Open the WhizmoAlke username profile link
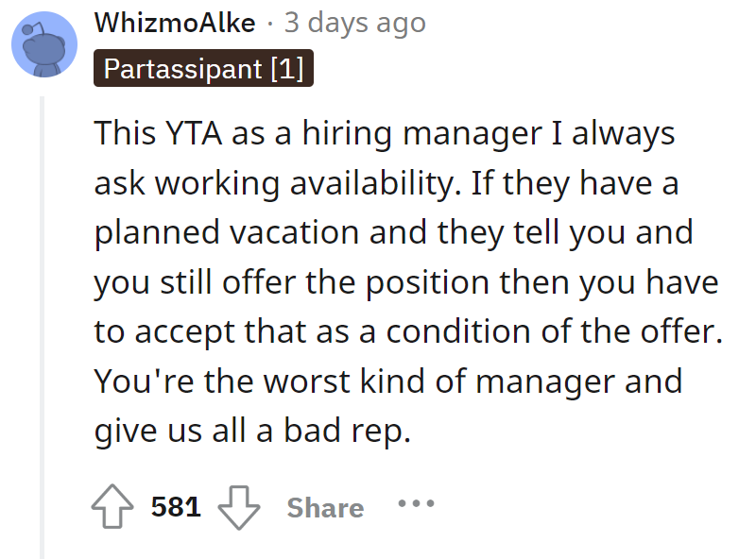The width and height of the screenshot is (756, 559). tap(175, 23)
